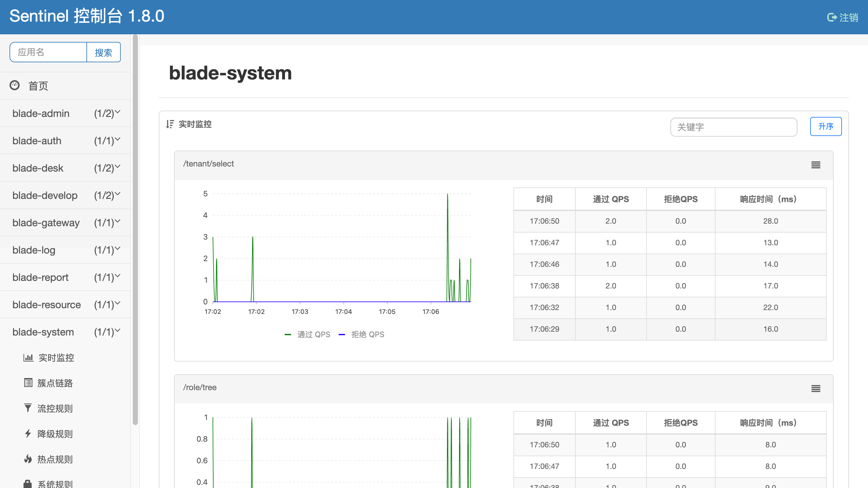Click the lock icon for 系统规则

[x=28, y=484]
